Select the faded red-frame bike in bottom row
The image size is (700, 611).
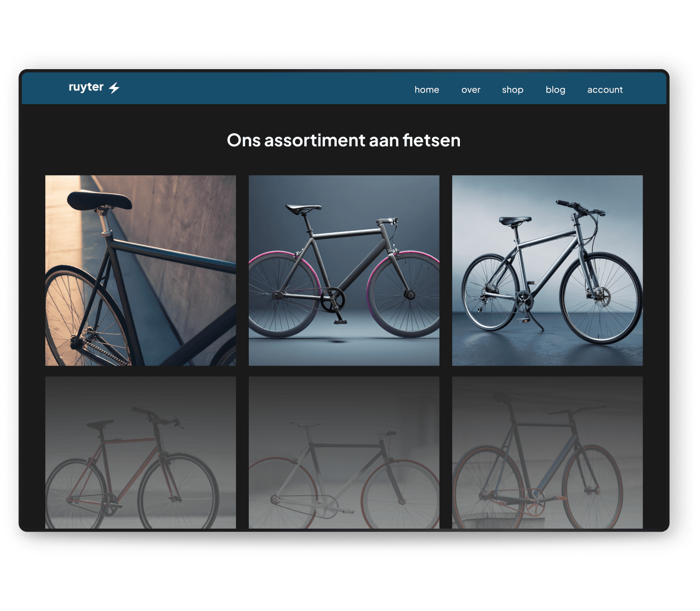pos(140,452)
